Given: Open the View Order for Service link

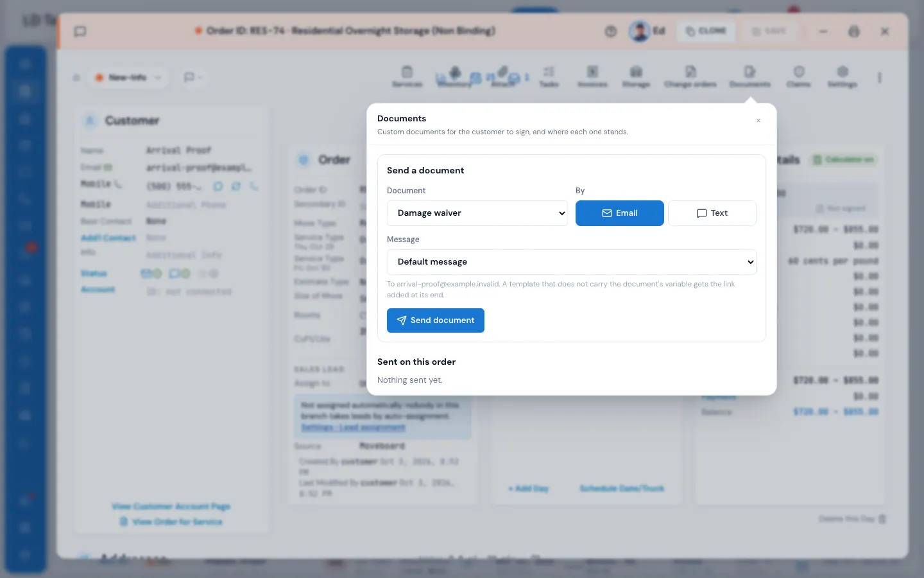Looking at the screenshot, I should [x=171, y=522].
